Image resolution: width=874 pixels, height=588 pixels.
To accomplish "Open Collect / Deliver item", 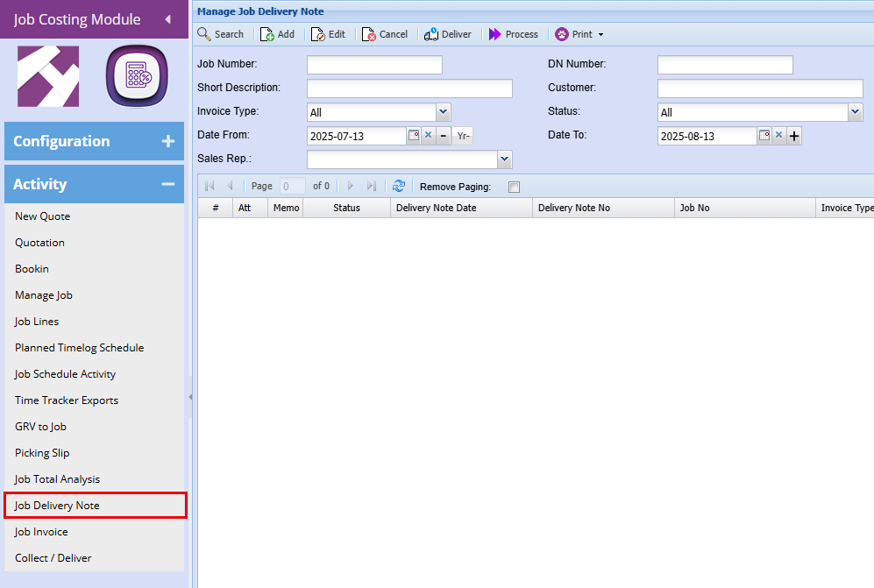I will pos(53,558).
